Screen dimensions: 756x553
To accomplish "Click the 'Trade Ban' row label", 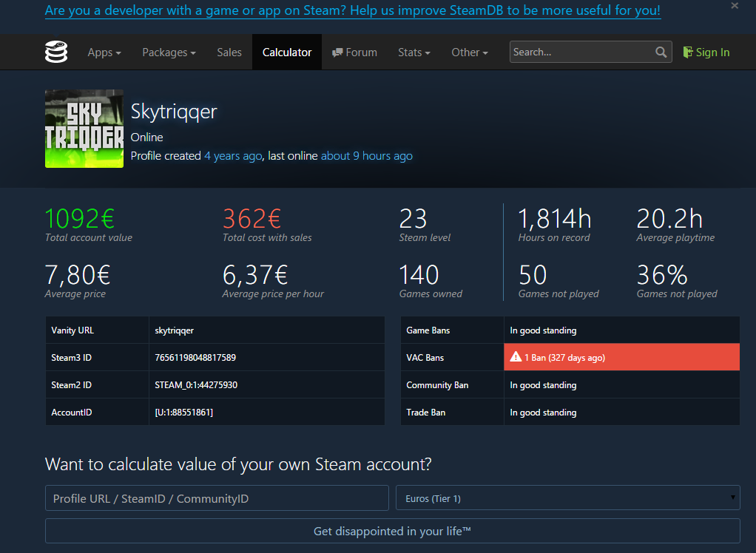I will click(x=426, y=413).
